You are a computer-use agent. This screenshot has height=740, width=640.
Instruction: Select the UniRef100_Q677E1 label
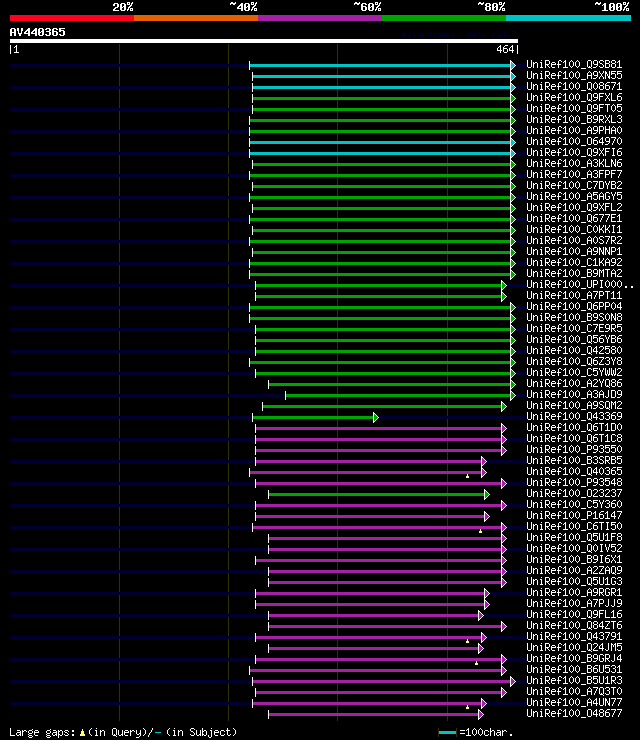[x=574, y=219]
